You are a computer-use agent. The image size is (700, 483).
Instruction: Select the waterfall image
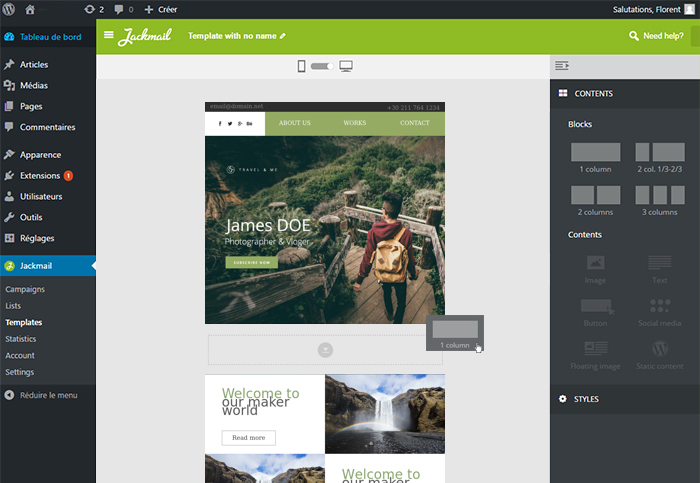(385, 414)
